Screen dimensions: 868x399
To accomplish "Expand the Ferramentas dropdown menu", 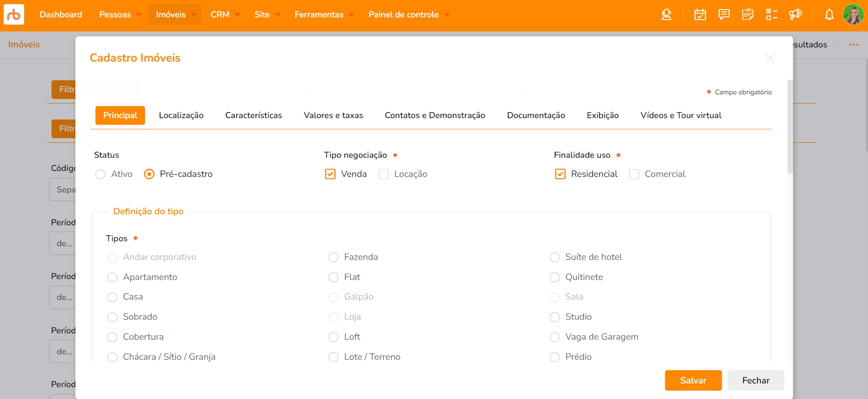I will (324, 15).
